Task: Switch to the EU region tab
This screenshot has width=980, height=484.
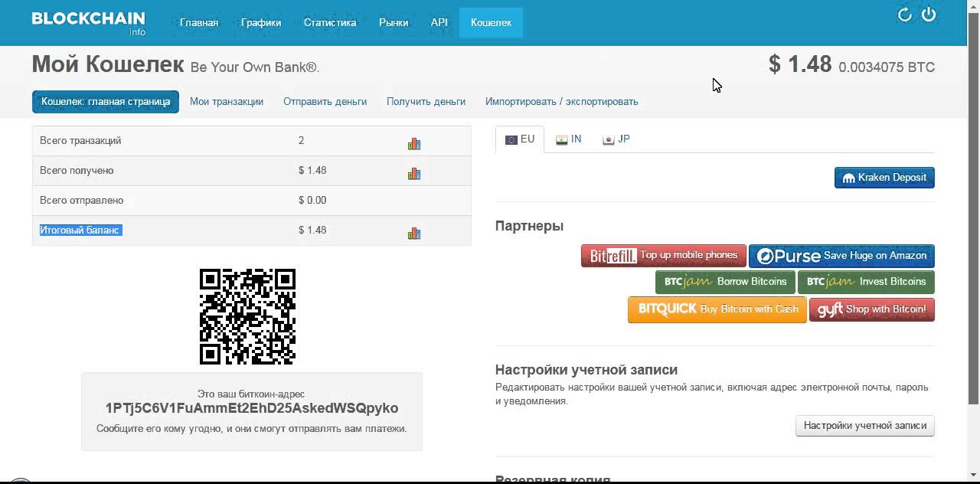Action: 520,139
